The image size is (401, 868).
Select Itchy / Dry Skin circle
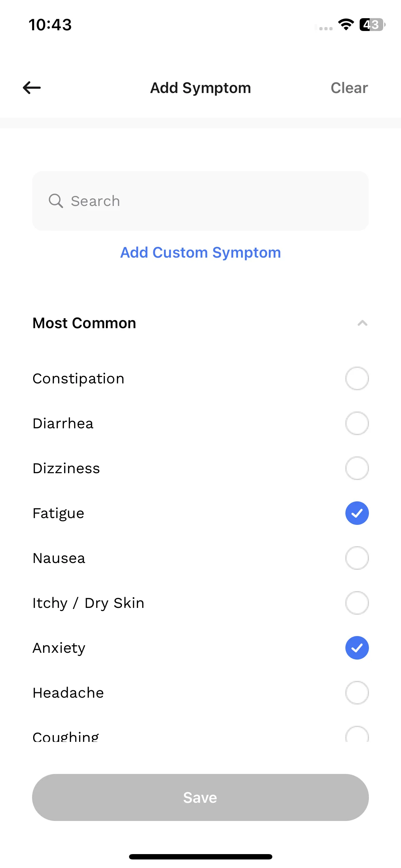coord(357,603)
